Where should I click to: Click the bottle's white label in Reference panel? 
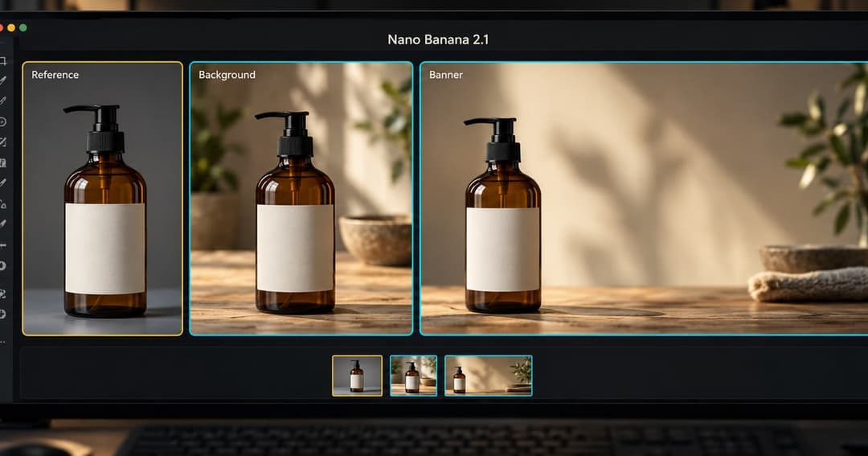pyautogui.click(x=105, y=249)
